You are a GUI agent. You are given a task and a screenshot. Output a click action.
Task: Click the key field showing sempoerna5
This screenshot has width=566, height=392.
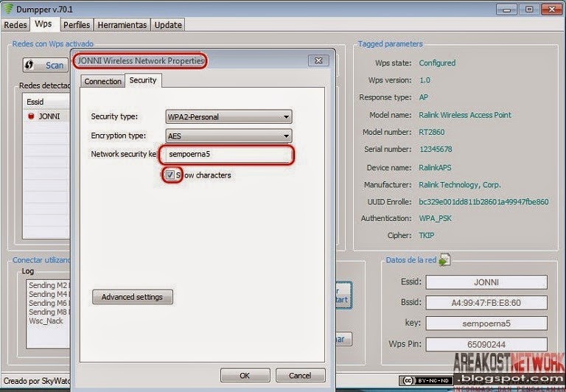click(x=486, y=323)
